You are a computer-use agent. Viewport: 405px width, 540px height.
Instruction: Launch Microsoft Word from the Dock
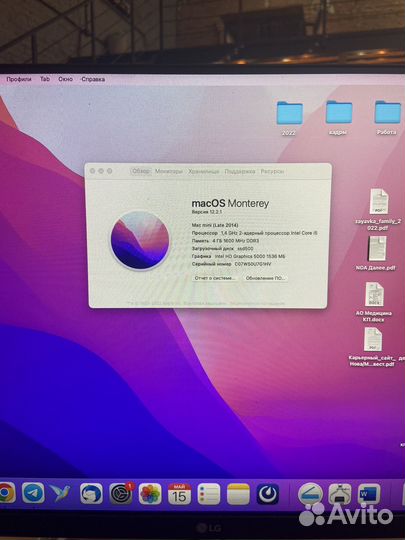click(369, 494)
